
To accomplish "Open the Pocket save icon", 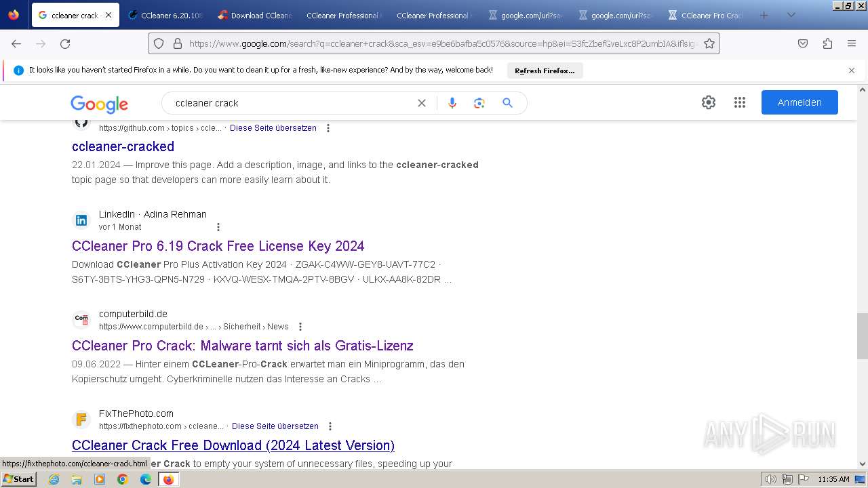I will (x=803, y=43).
